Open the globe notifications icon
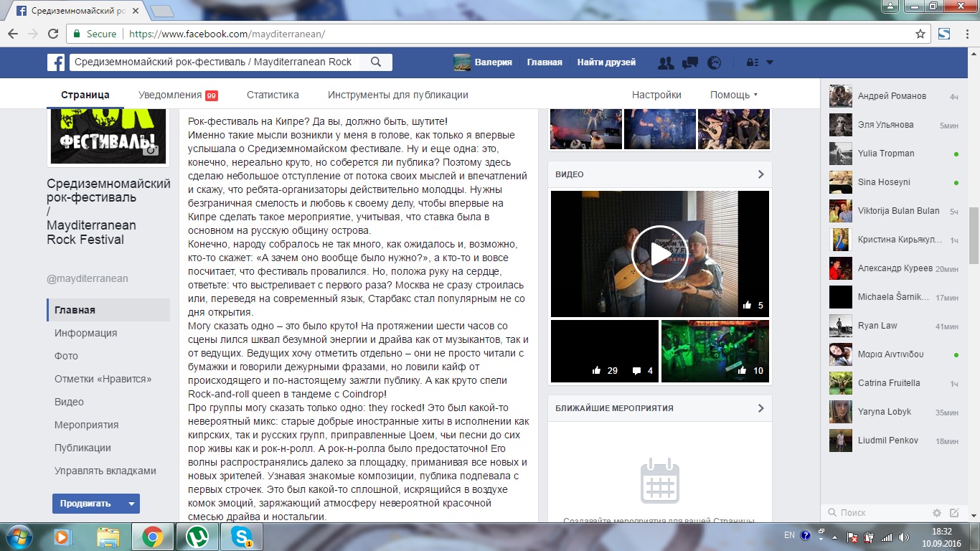The width and height of the screenshot is (980, 551). coord(714,62)
